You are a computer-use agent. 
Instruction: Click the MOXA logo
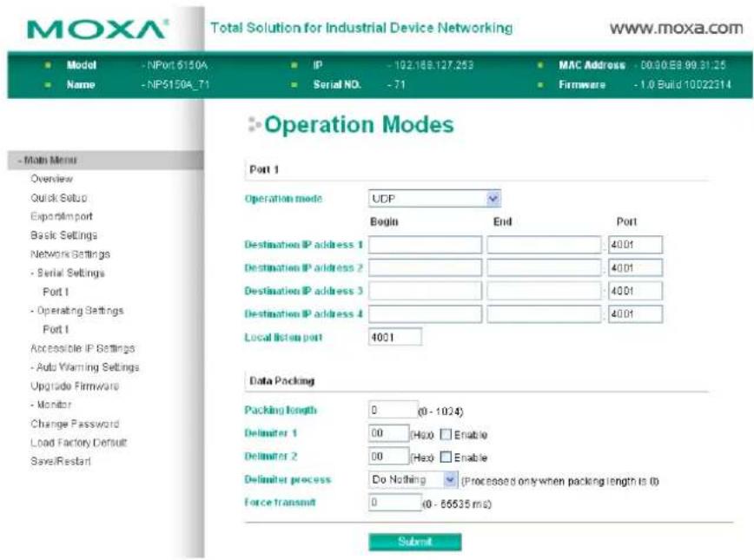click(97, 30)
